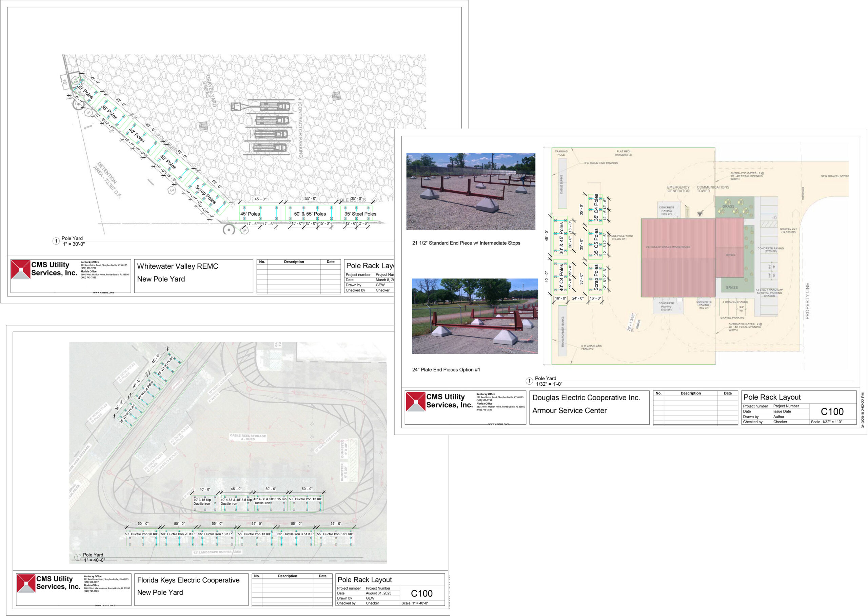Click the '24" Plate End Pieces Option #1' caption
Screen dimensions: 868x616
tap(446, 369)
